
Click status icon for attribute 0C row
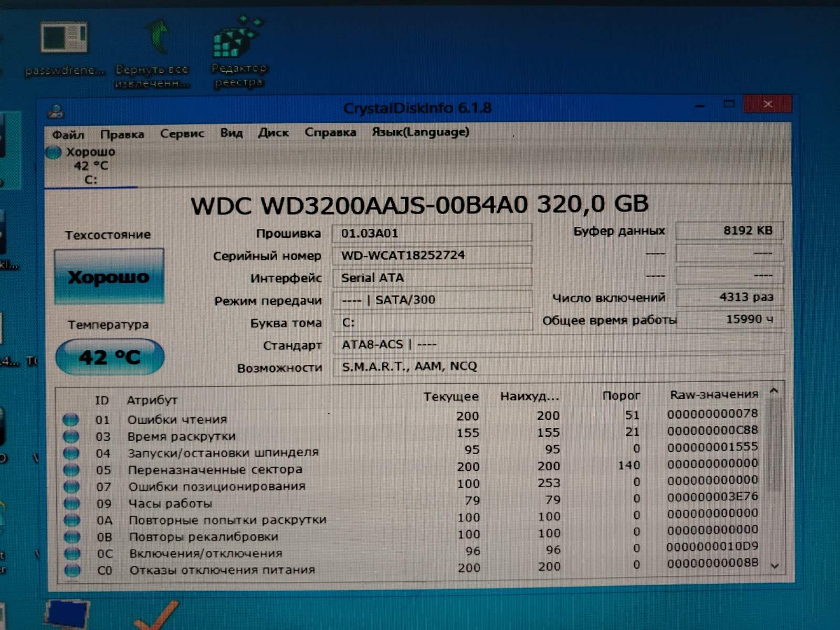click(72, 554)
